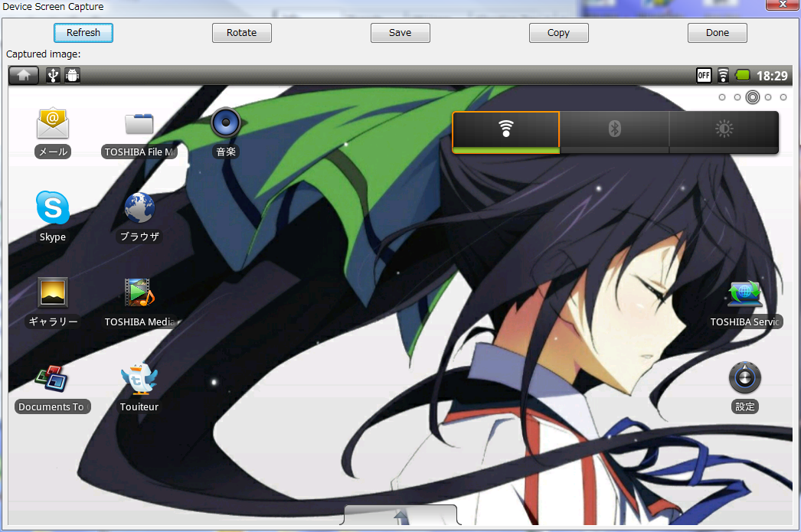Screen dimensions: 801x532
Task: Save the captured image
Action: coord(400,33)
